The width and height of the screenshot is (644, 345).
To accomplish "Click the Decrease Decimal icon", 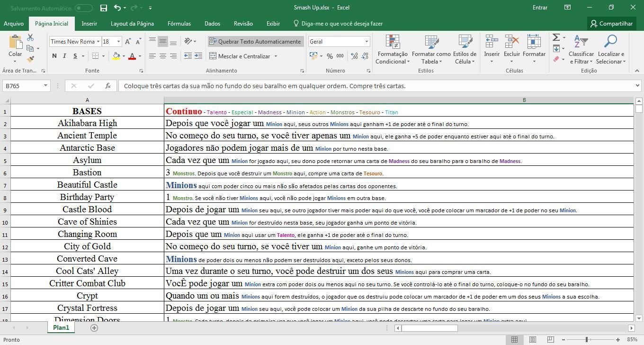I will click(365, 56).
